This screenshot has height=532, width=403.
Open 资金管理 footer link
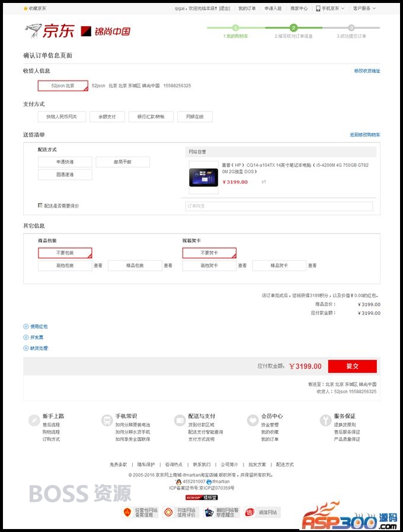tap(270, 425)
